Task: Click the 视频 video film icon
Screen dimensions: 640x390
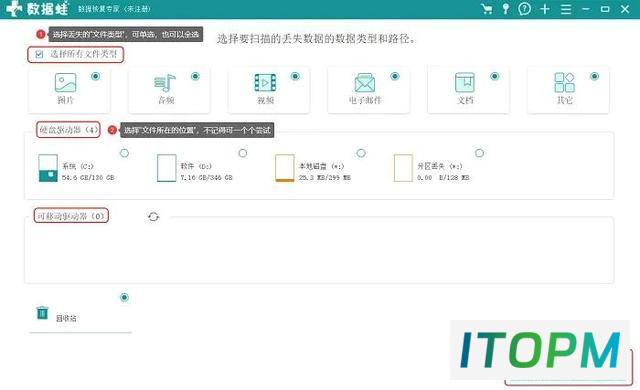Action: 265,82
